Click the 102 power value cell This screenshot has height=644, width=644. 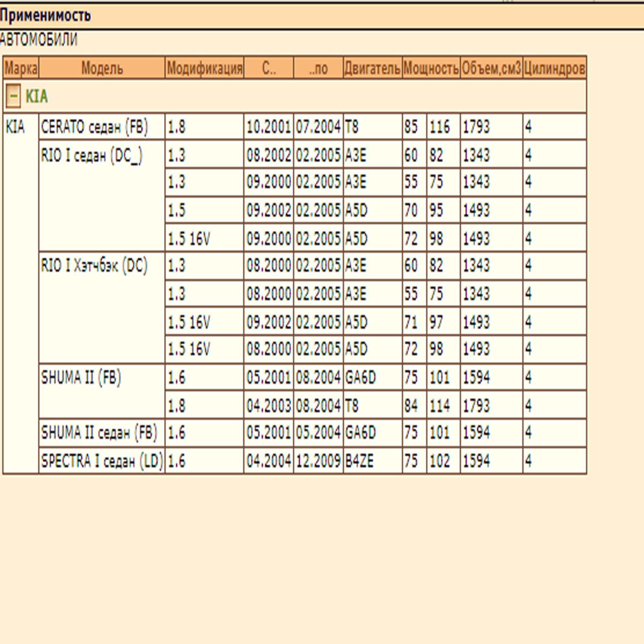444,461
